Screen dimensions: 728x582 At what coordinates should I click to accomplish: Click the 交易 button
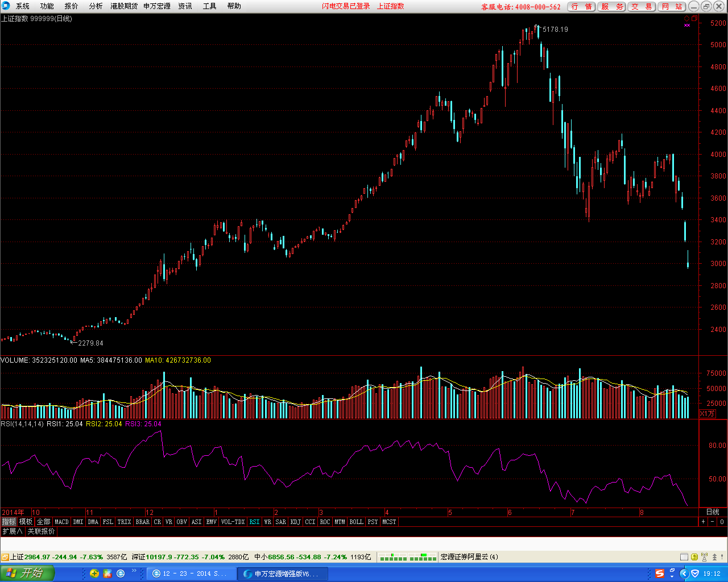tap(642, 7)
